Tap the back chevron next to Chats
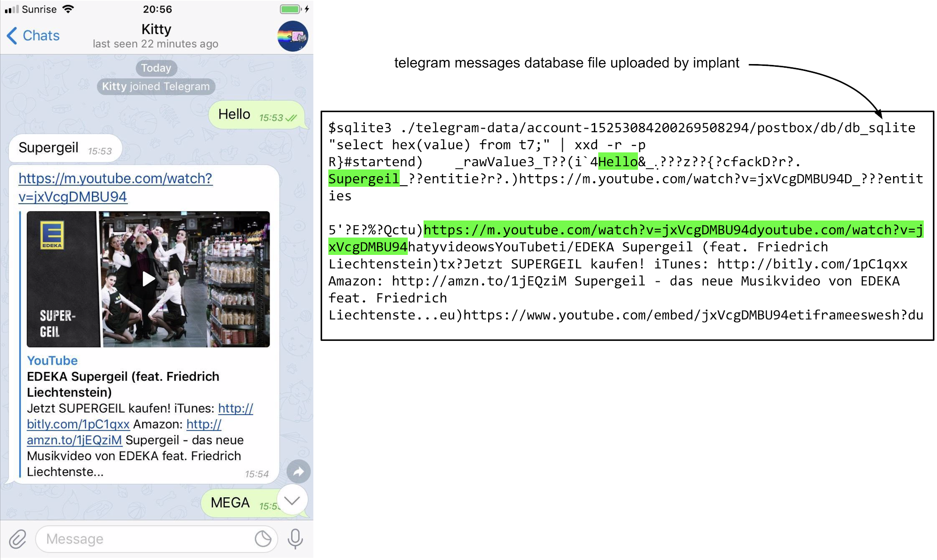 pos(12,36)
